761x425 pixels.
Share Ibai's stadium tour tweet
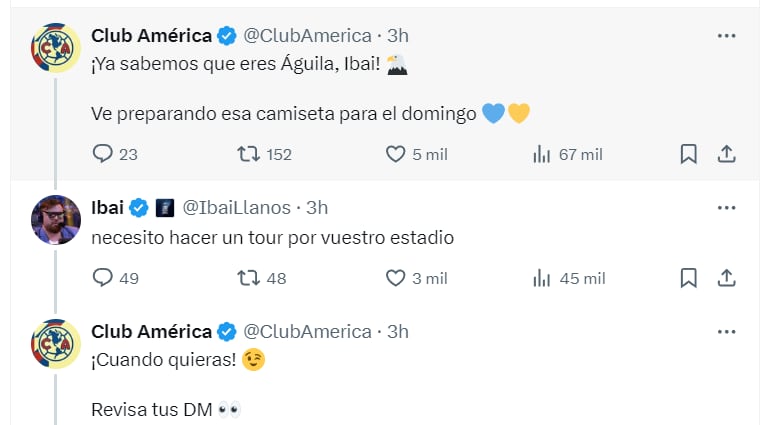[x=727, y=278]
